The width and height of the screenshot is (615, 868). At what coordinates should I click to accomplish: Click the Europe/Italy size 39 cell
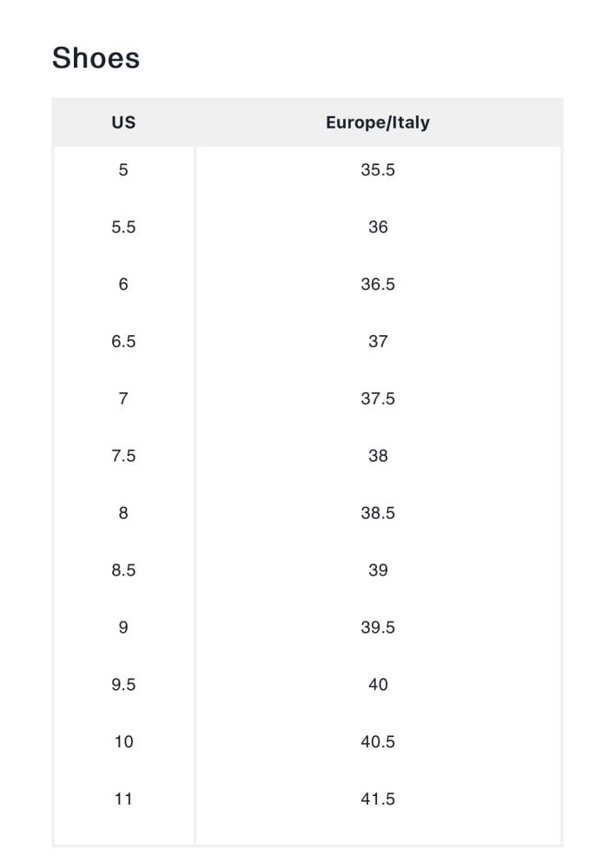[x=378, y=571]
